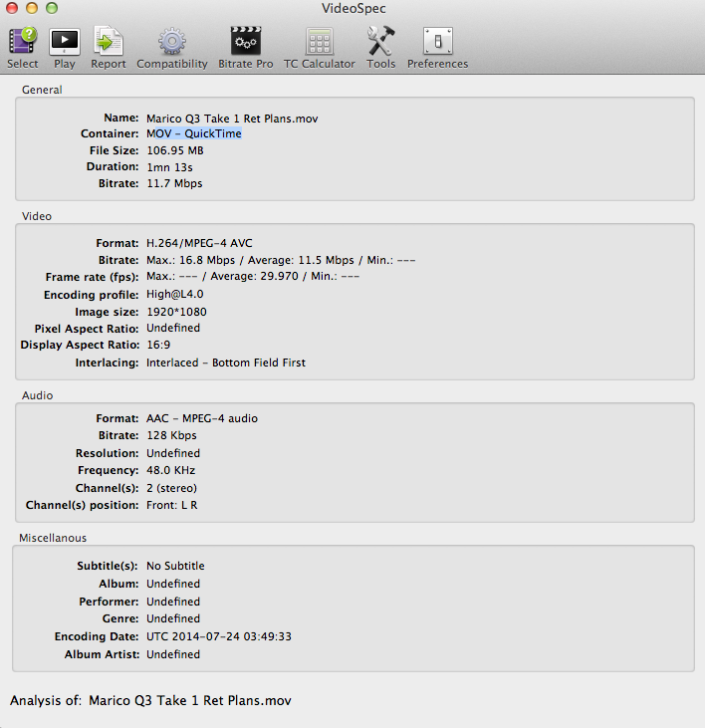705x728 pixels.
Task: Click the highlighted 'MOV – QuickTime' container value
Action: click(194, 133)
